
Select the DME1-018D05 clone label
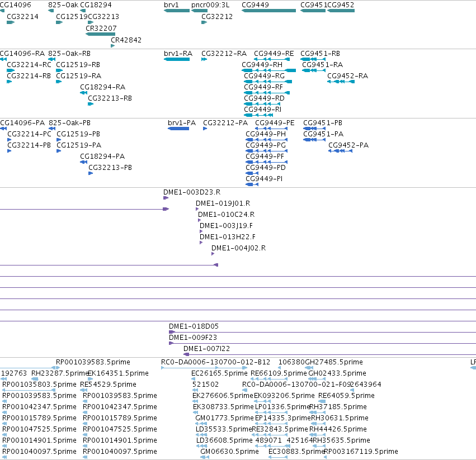(194, 326)
